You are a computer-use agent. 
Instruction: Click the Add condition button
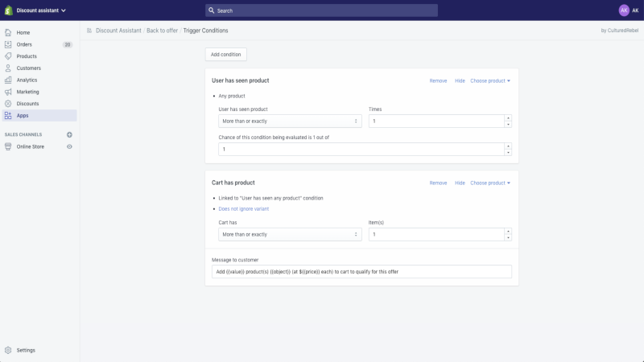(226, 54)
